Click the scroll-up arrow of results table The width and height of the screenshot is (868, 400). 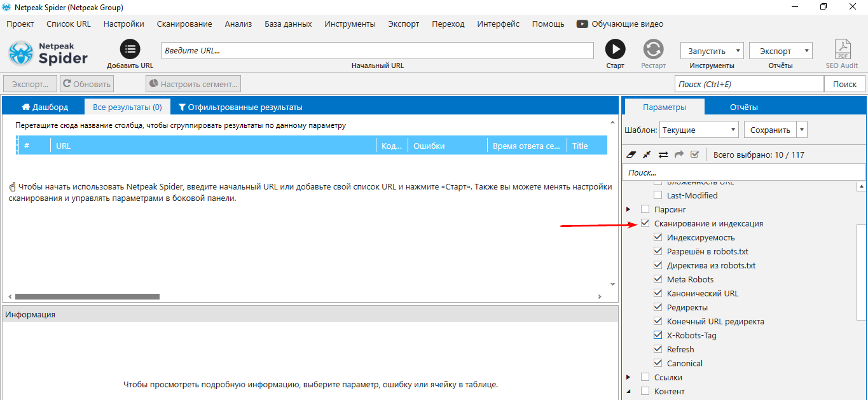[613, 122]
